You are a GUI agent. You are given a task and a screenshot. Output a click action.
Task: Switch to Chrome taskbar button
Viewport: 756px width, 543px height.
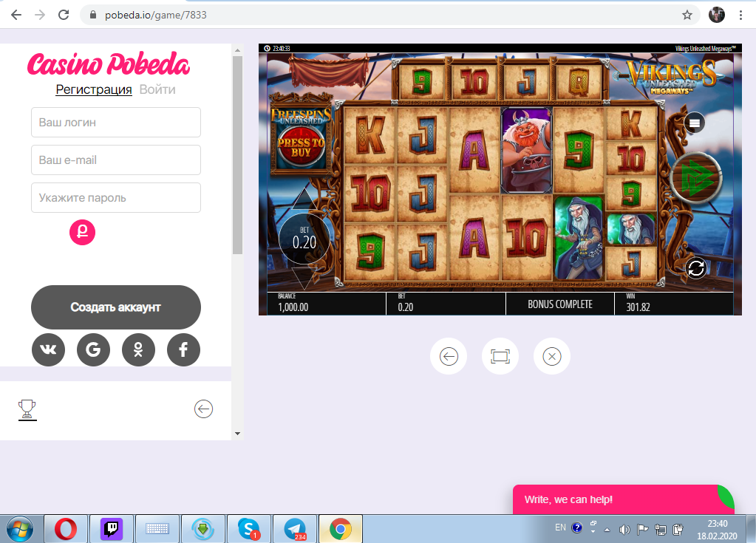pyautogui.click(x=341, y=529)
